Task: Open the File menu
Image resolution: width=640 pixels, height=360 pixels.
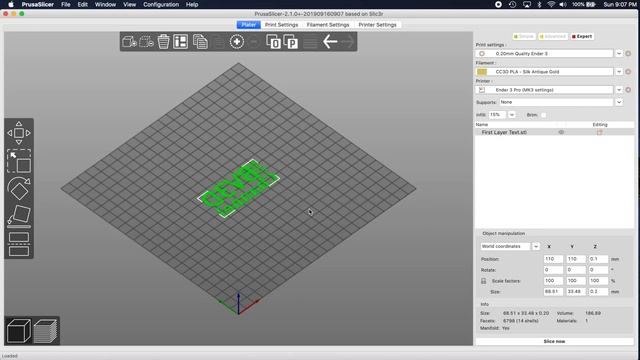Action: pyautogui.click(x=65, y=4)
